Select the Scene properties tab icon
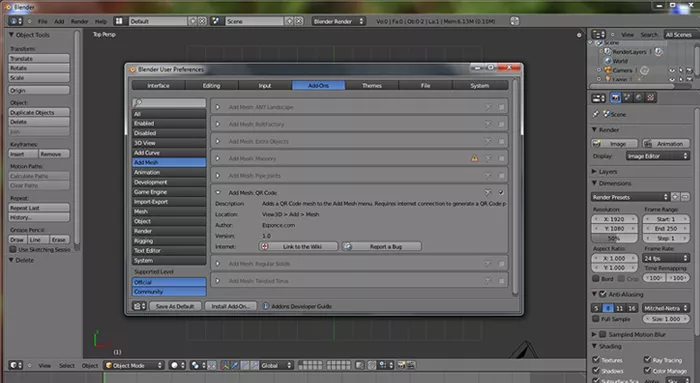 click(627, 98)
